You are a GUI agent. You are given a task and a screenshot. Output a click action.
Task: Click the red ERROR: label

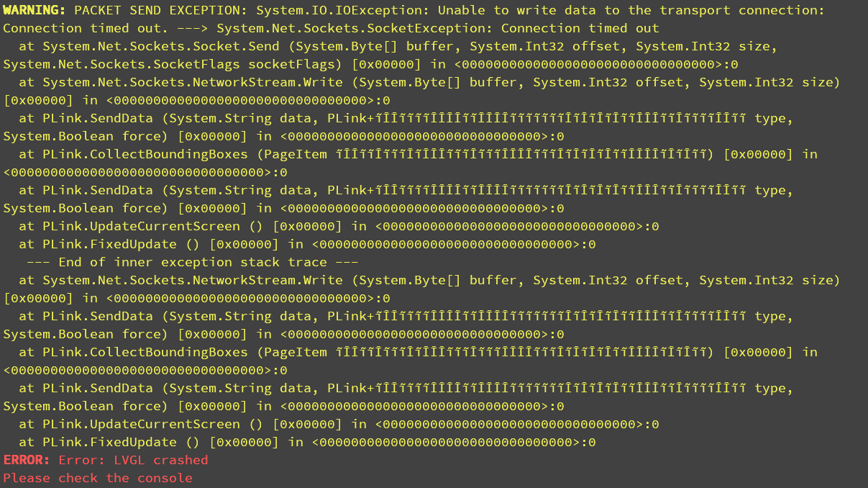click(x=27, y=460)
